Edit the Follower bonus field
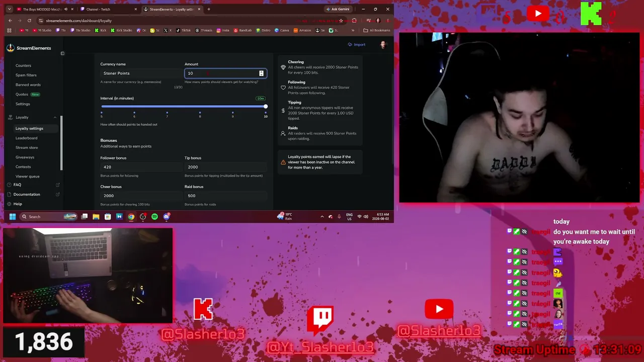Image resolution: width=644 pixels, height=362 pixels. click(141, 167)
